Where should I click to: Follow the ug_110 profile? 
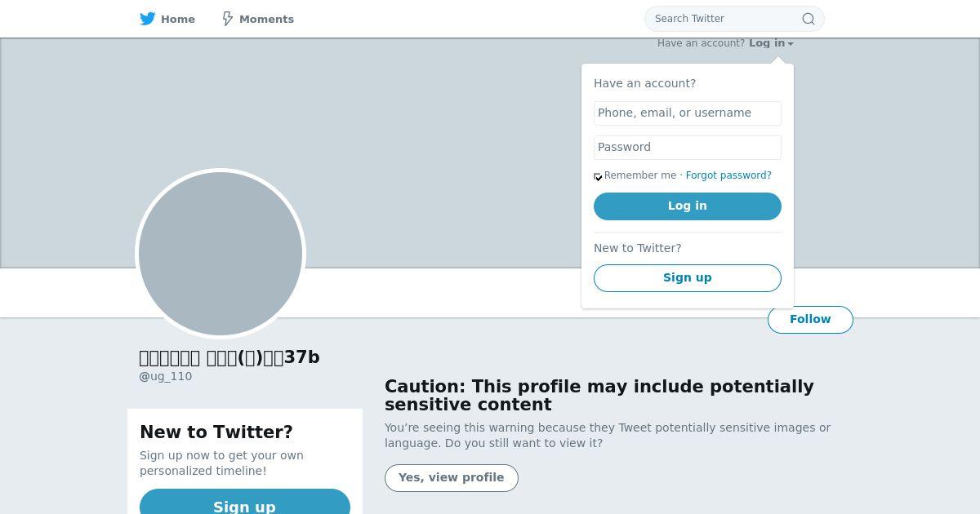(x=810, y=320)
